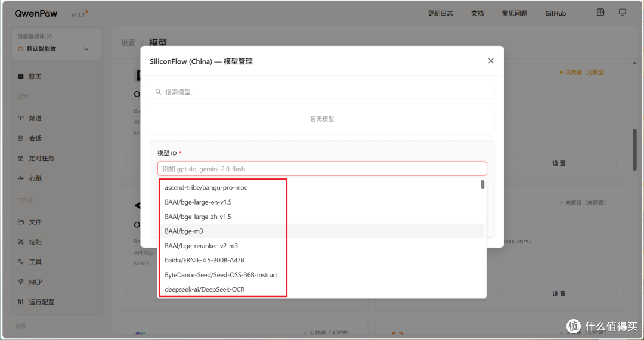Select deepseek-ai/DeepSeek-OCR option
Screen dimensions: 644x340
click(x=321, y=289)
